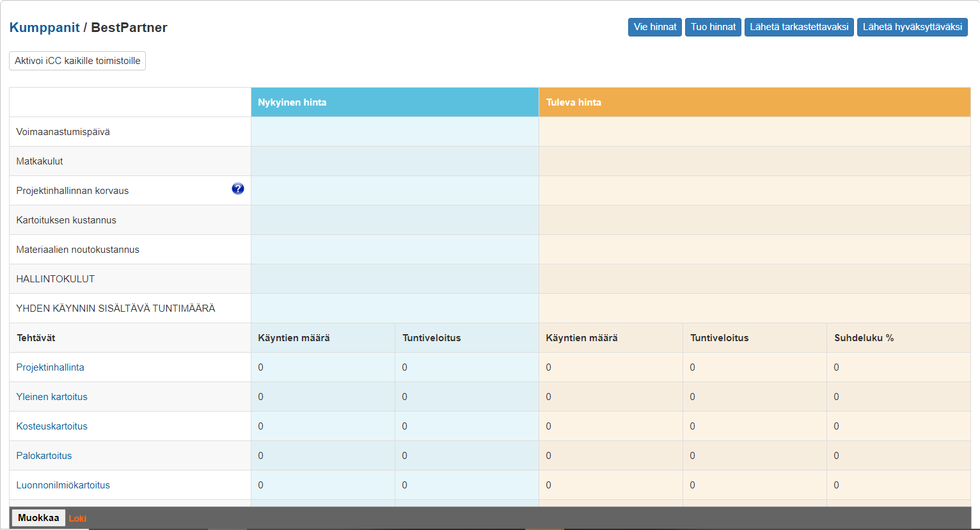The height and width of the screenshot is (530, 980).
Task: Switch to the Loki tab
Action: (77, 518)
